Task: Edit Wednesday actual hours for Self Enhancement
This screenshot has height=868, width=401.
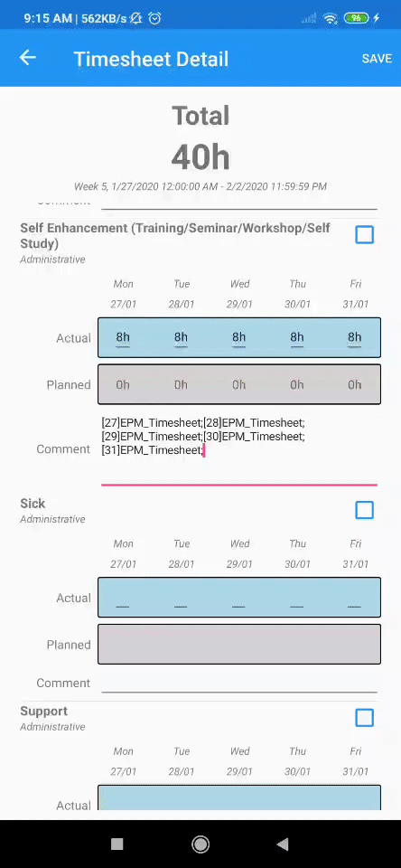Action: (239, 337)
